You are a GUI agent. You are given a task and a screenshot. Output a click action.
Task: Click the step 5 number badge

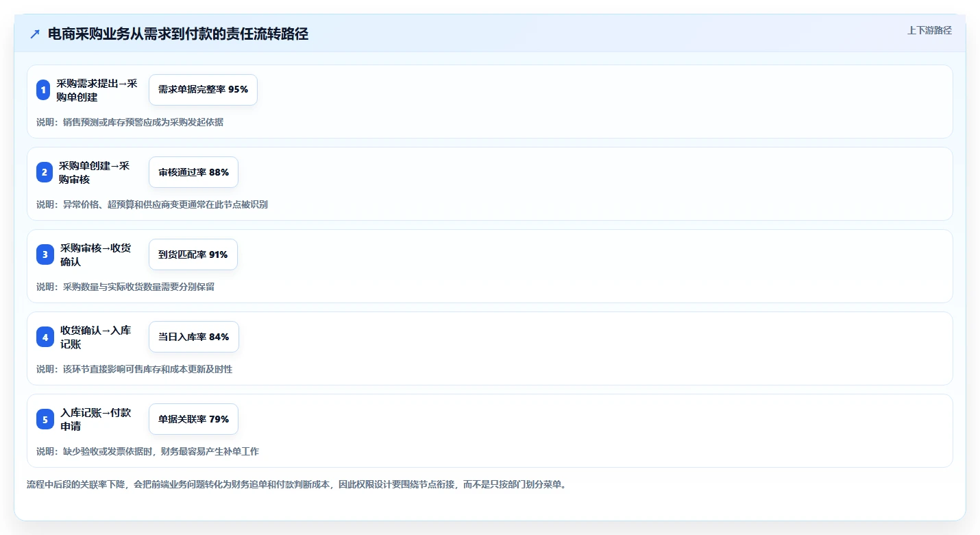click(45, 419)
